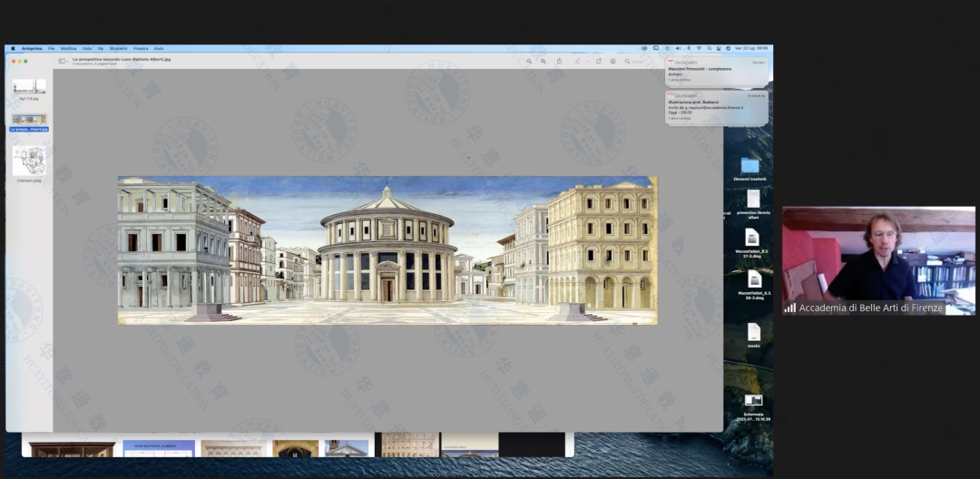Open the Aiuto menu
The image size is (980, 479).
(x=159, y=48)
